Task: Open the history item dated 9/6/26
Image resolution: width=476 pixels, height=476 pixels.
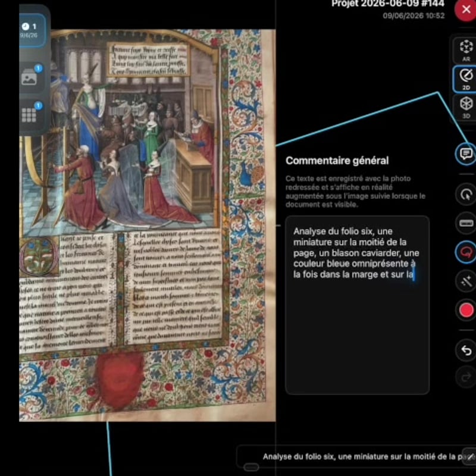Action: pyautogui.click(x=33, y=30)
